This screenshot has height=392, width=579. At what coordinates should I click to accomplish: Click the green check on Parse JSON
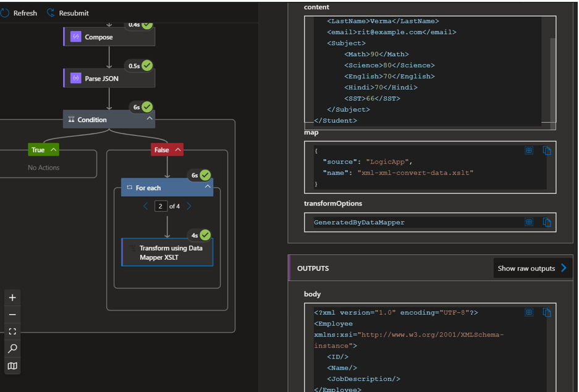point(147,65)
